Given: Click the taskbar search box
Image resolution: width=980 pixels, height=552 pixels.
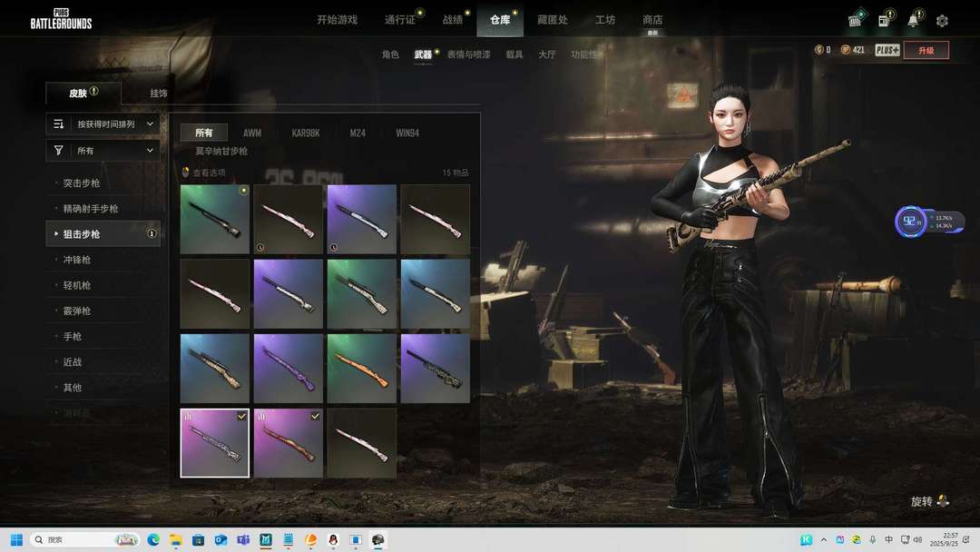Looking at the screenshot, I should 84,539.
